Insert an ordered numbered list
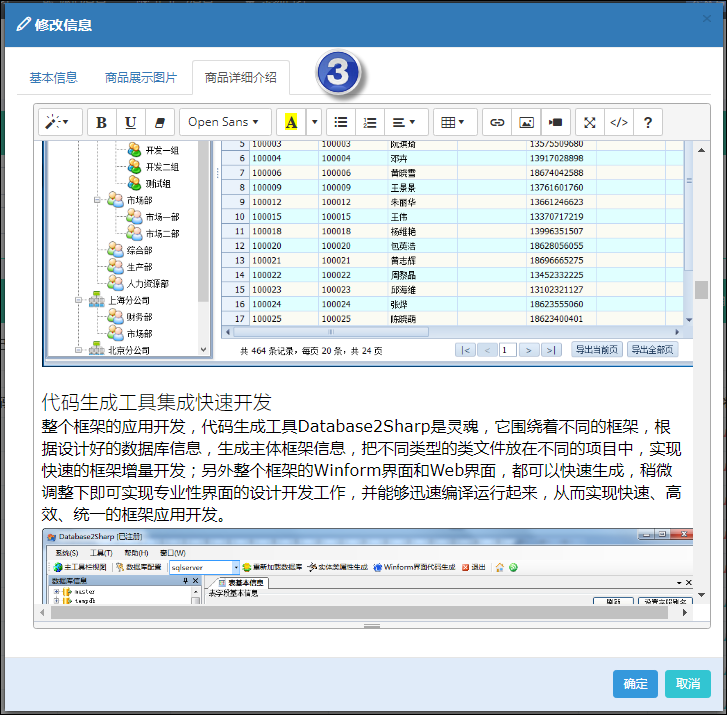Image resolution: width=727 pixels, height=715 pixels. (x=370, y=122)
